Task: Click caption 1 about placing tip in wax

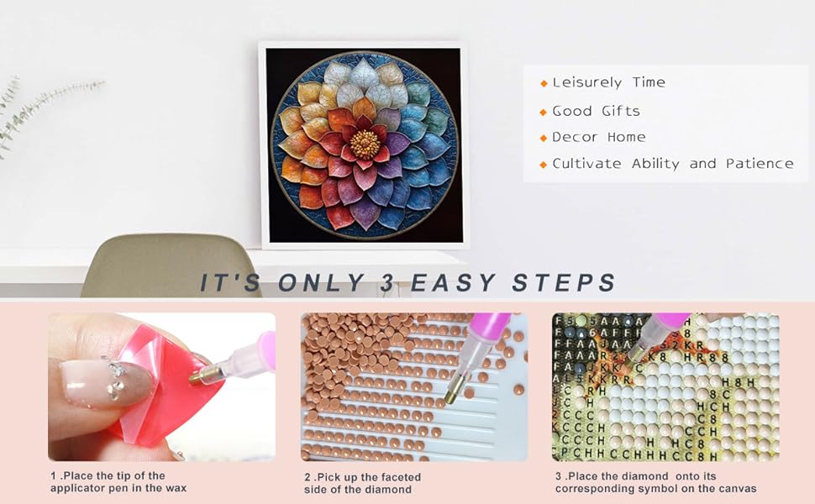Action: (x=118, y=481)
